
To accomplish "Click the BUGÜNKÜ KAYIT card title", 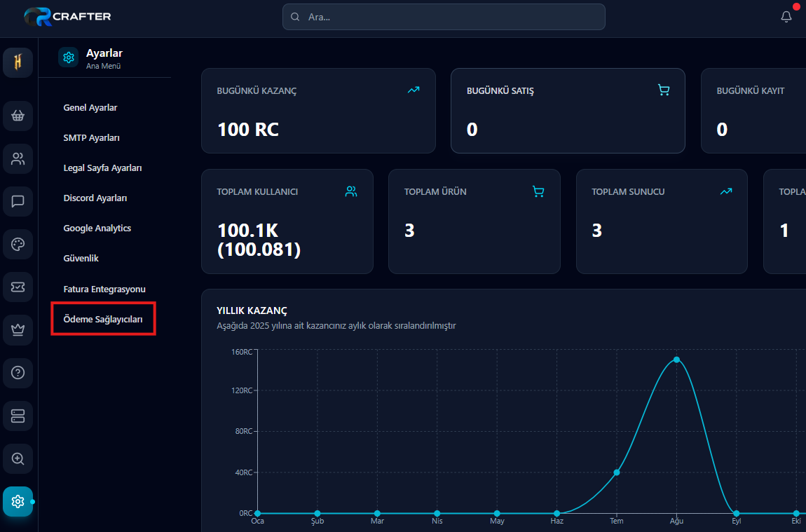I will coord(751,90).
